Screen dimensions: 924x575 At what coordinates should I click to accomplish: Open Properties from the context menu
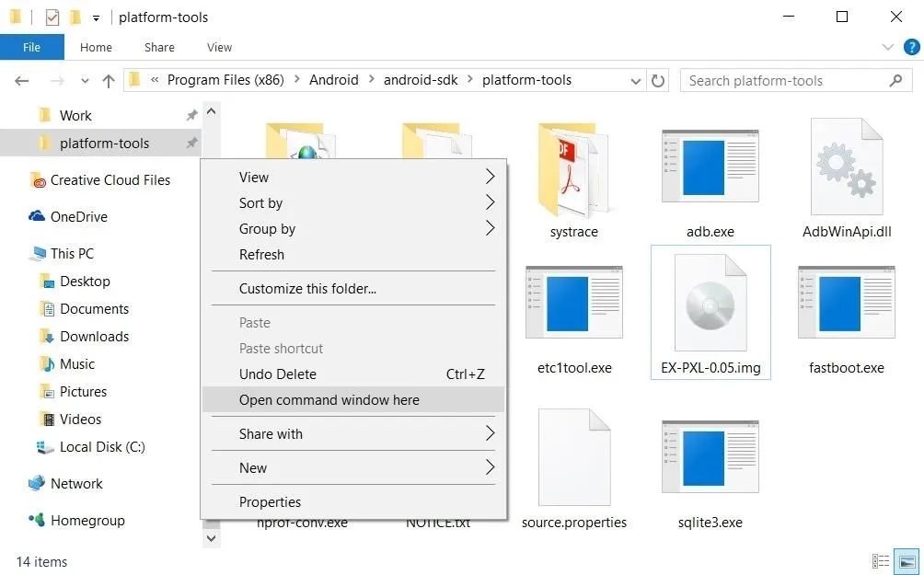(x=353, y=502)
